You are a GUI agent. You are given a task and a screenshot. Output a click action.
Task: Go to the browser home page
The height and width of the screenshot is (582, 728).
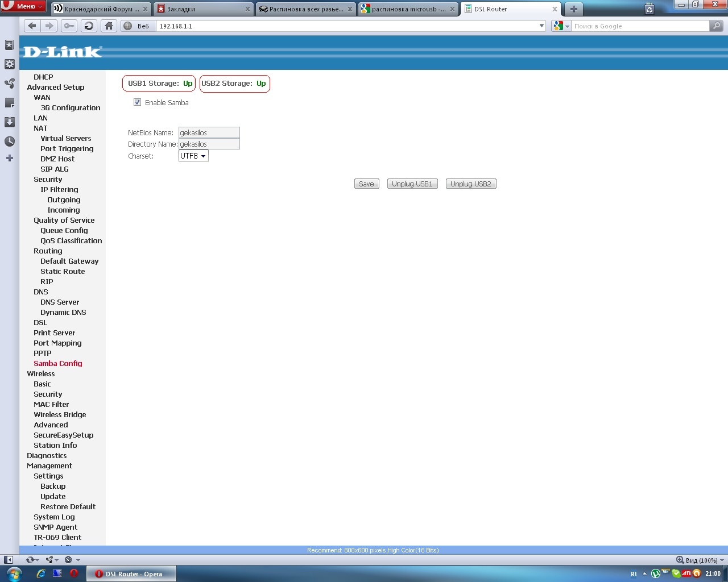(x=109, y=26)
